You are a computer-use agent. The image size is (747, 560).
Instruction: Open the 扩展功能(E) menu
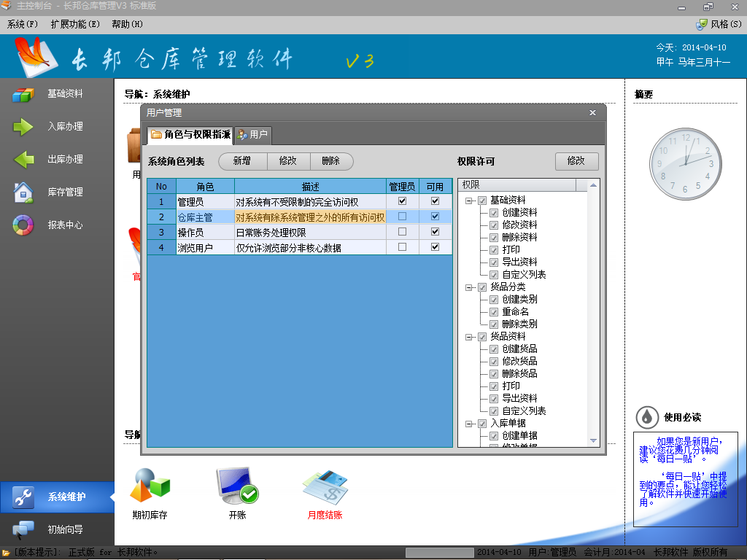pos(75,24)
